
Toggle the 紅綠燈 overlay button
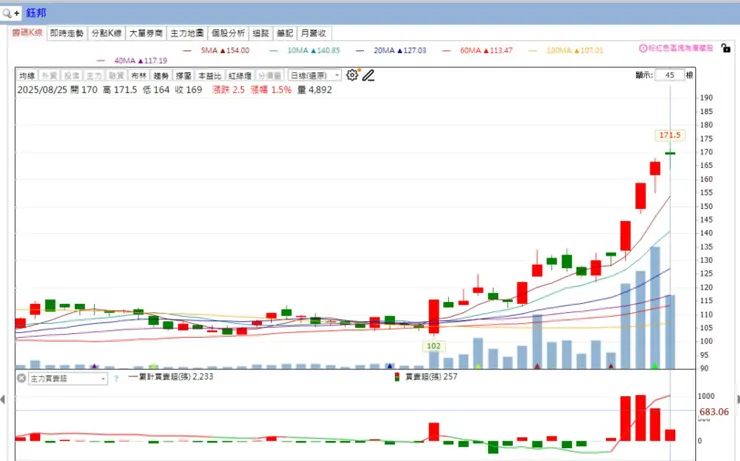(x=240, y=75)
